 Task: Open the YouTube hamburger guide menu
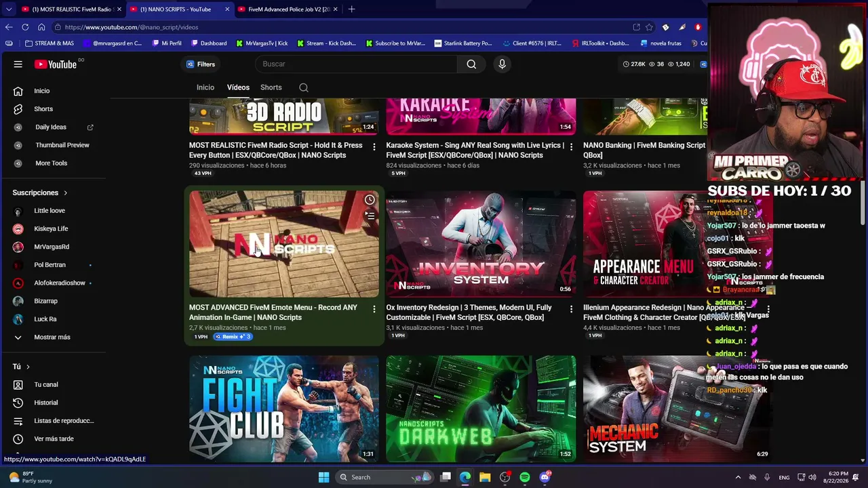click(x=18, y=64)
